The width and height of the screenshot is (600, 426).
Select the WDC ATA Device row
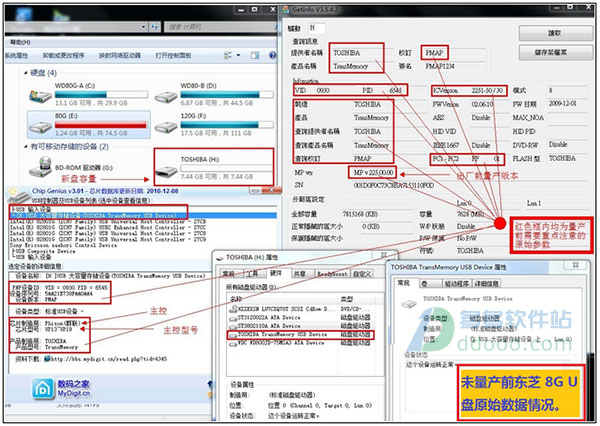300,343
